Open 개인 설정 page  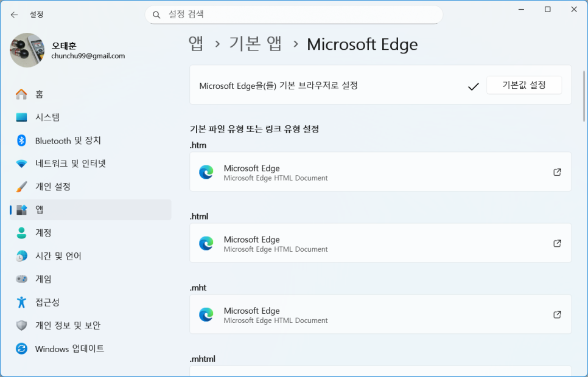[90, 187]
